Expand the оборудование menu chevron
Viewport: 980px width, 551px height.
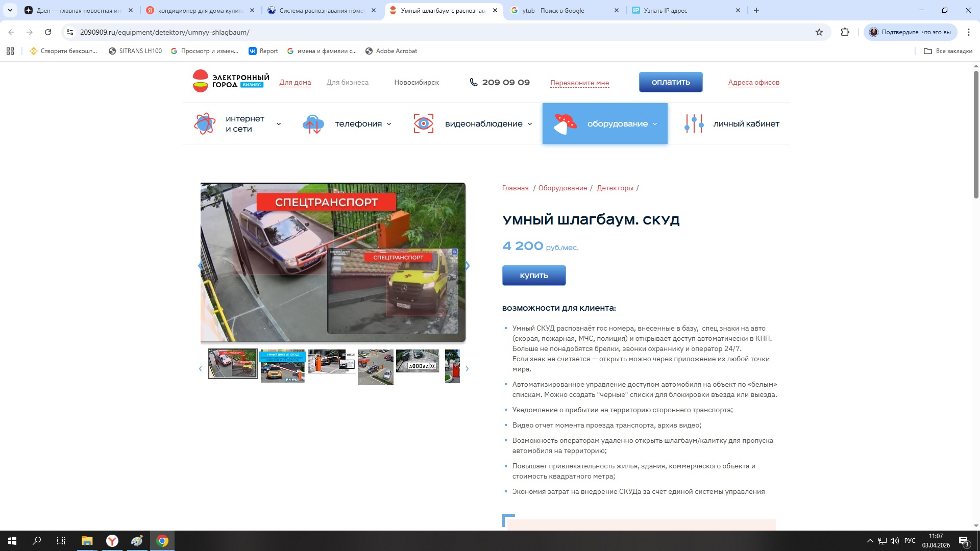coord(655,124)
